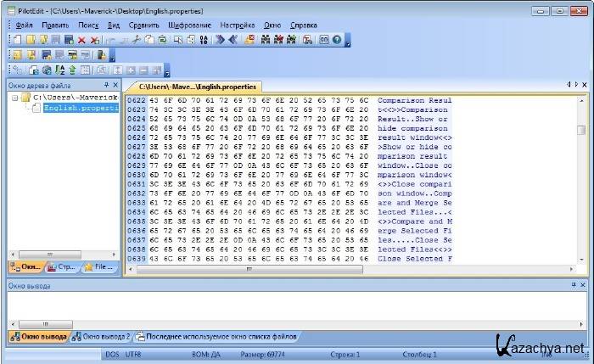Click the blue Help question mark icon
Viewport: 594px width, 364px height.
point(337,40)
